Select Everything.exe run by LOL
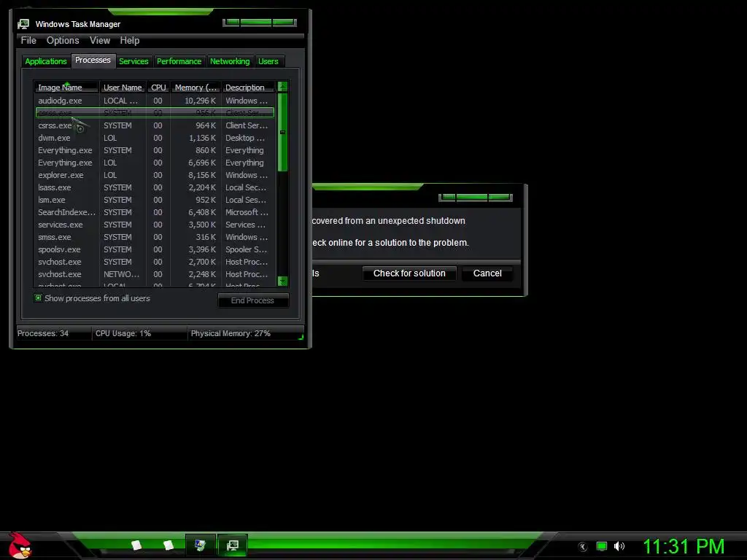Image resolution: width=747 pixels, height=560 pixels. 155,163
